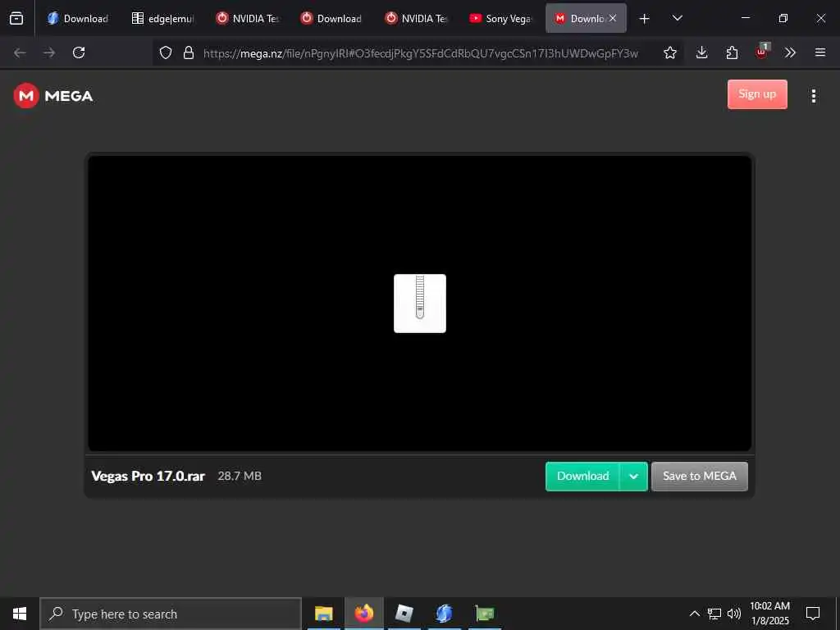The image size is (840, 630).
Task: Open File Explorer from the taskbar
Action: 323,614
